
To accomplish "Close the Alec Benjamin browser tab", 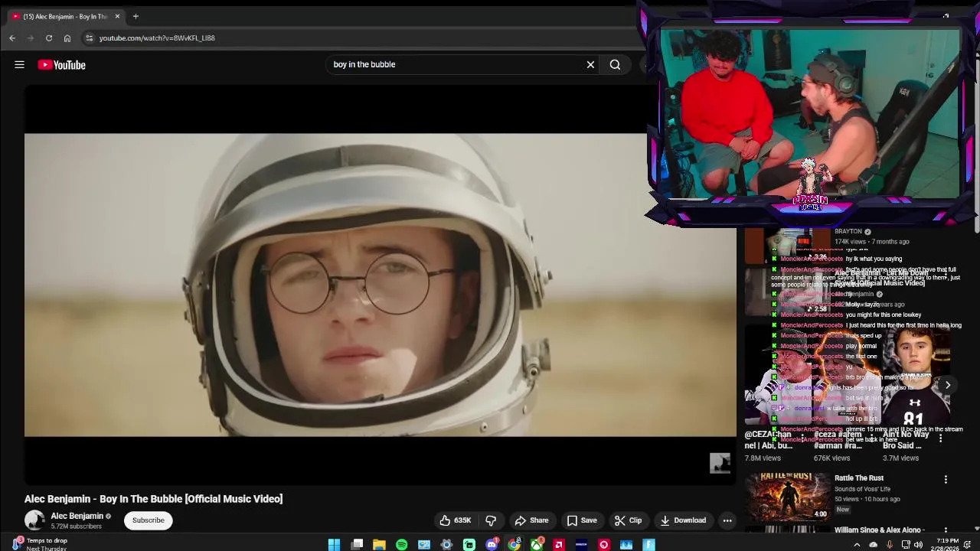I will click(117, 16).
